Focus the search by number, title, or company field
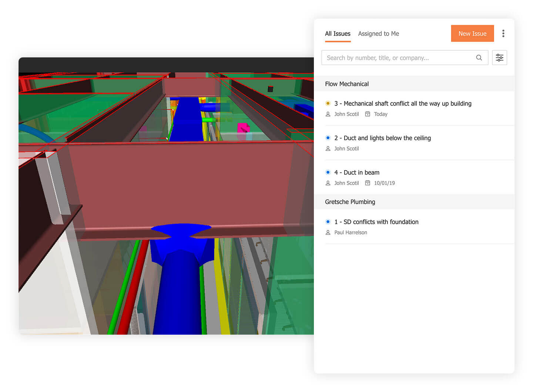The height and width of the screenshot is (392, 533). (405, 58)
